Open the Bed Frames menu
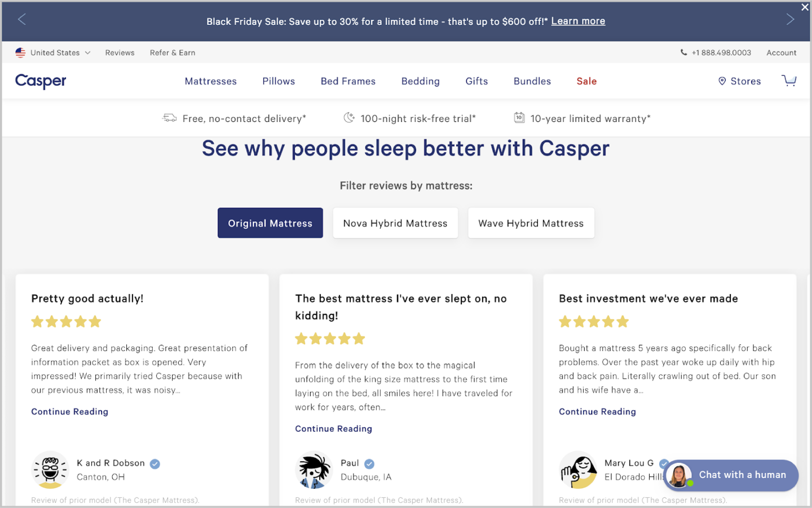 pyautogui.click(x=348, y=81)
